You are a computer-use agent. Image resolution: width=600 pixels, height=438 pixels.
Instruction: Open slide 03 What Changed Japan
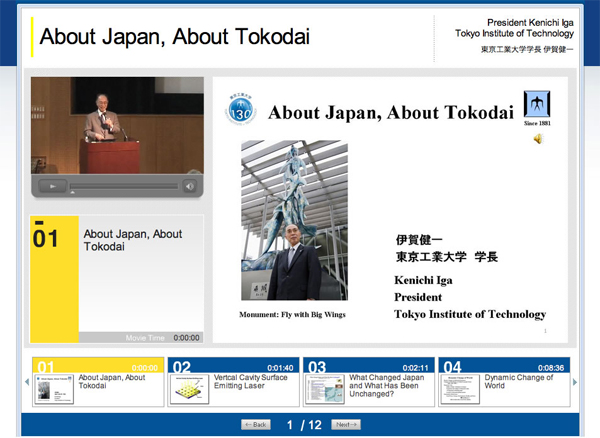[x=369, y=382]
